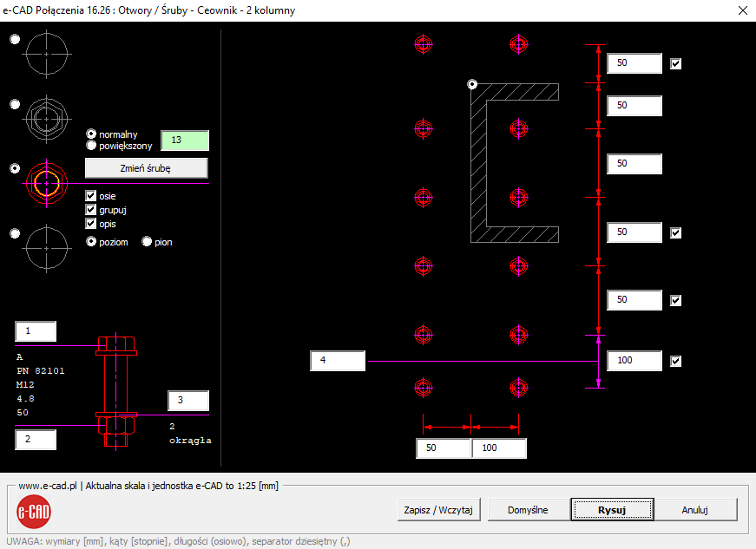
Task: Toggle the checkbox beside the vertical 100 spacing
Action: point(676,361)
